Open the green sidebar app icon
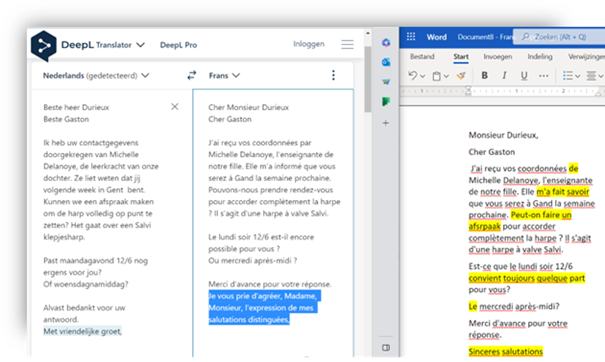 point(386,101)
